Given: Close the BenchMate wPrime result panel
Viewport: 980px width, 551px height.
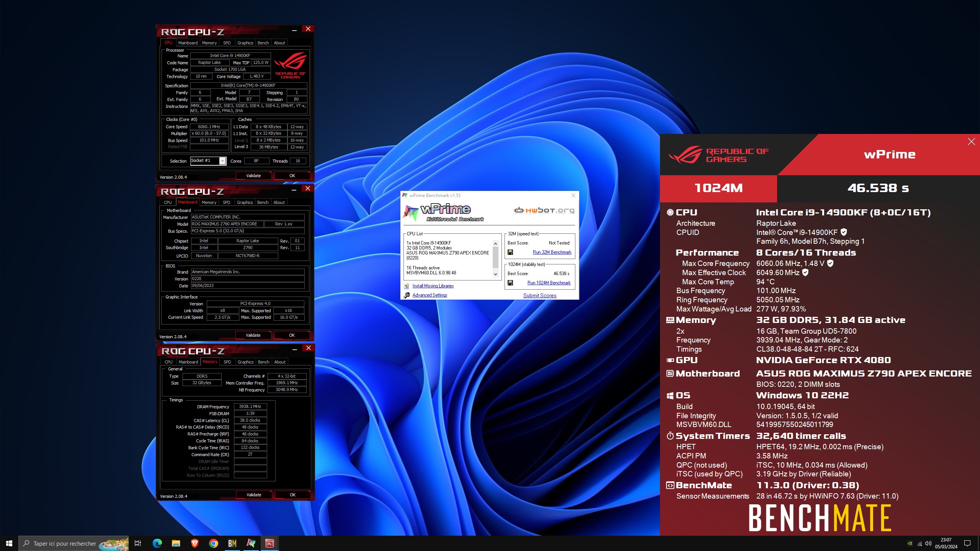Looking at the screenshot, I should (x=971, y=142).
